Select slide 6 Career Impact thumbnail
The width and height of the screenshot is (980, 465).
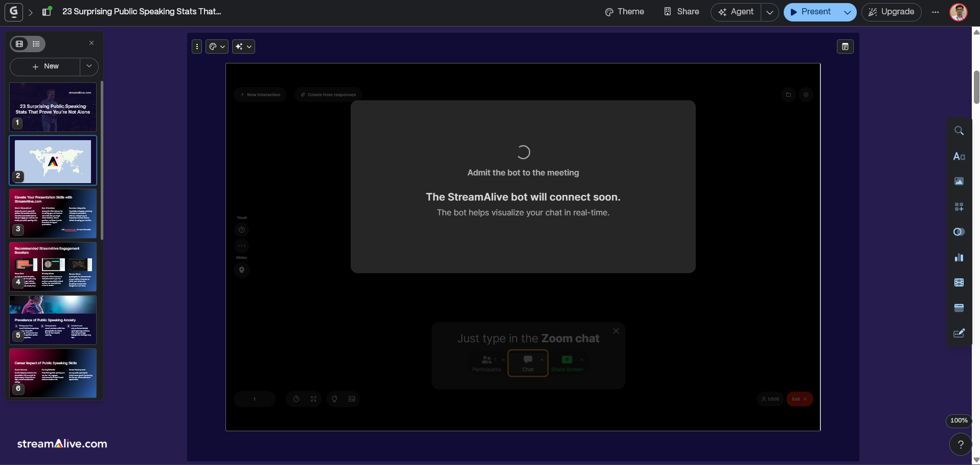point(53,373)
